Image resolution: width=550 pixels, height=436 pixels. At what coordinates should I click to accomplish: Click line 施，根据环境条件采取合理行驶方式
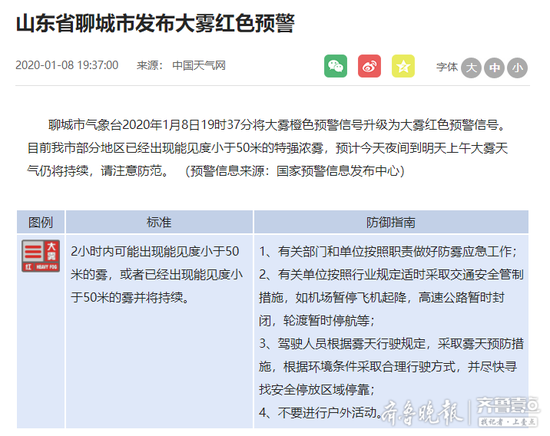388,367
